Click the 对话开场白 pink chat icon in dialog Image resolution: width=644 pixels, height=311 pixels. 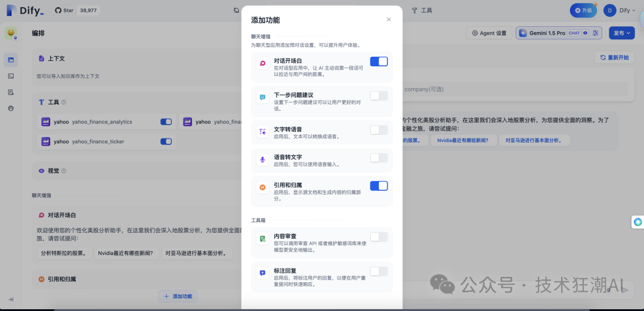coord(262,63)
